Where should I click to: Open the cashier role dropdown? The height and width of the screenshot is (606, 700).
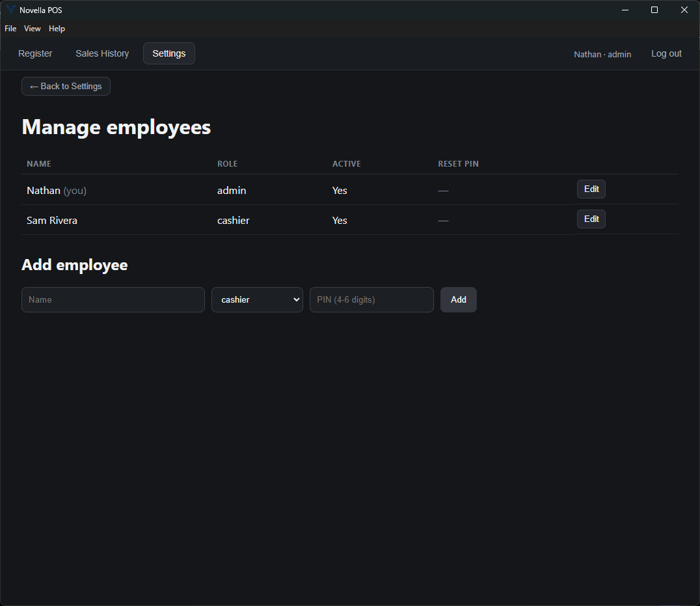[x=257, y=299]
